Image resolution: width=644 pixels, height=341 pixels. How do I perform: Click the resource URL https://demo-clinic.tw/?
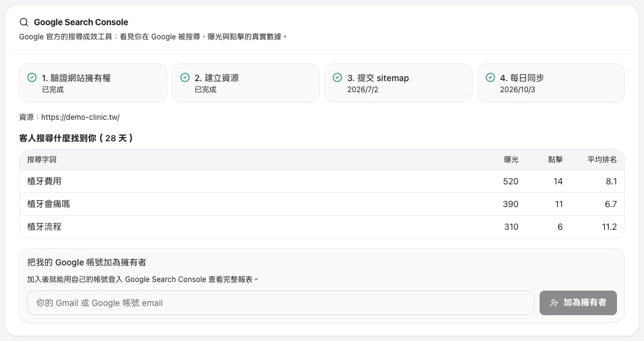pyautogui.click(x=80, y=117)
